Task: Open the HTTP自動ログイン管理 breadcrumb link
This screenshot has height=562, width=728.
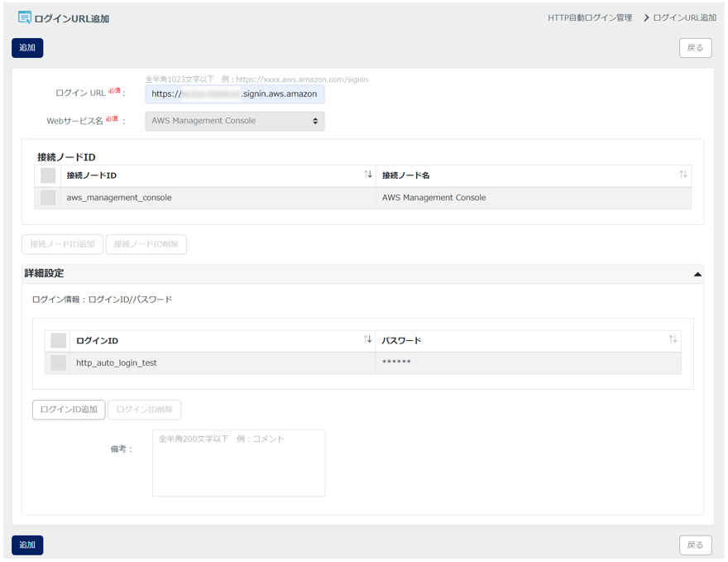Action: coord(590,17)
